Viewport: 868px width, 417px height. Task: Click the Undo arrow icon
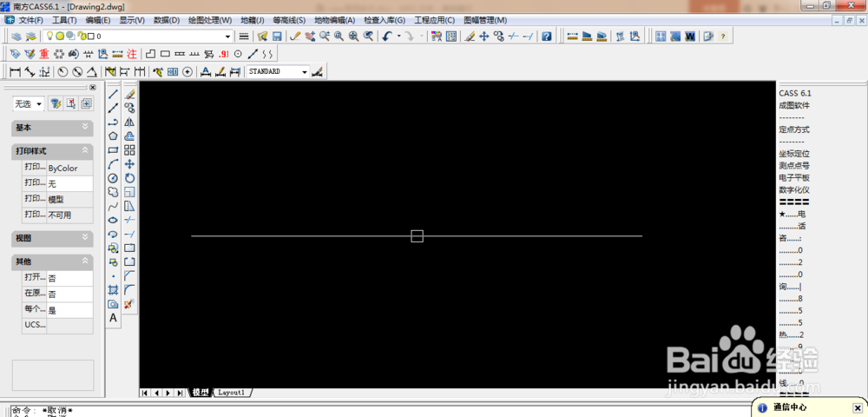(387, 36)
